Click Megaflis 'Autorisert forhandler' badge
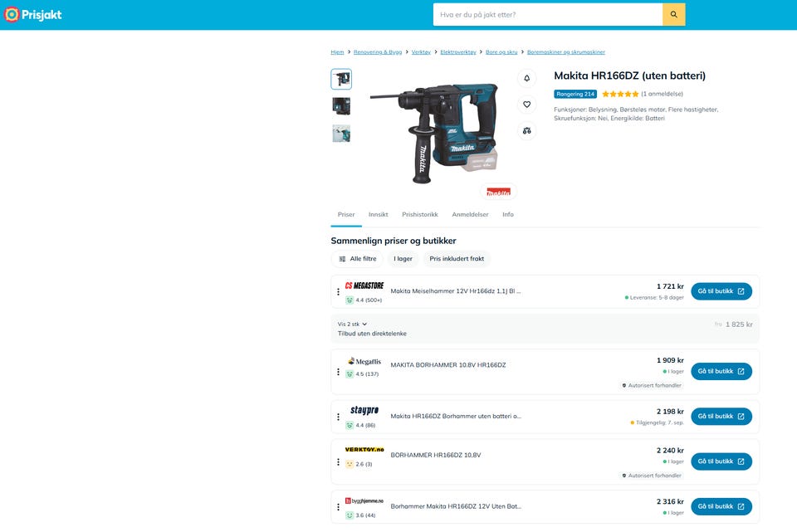The height and width of the screenshot is (532, 797). 652,385
